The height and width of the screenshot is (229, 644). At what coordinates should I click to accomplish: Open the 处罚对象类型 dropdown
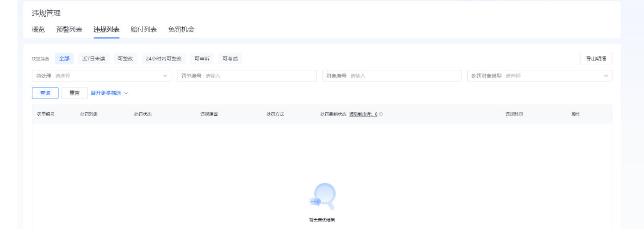tap(539, 76)
